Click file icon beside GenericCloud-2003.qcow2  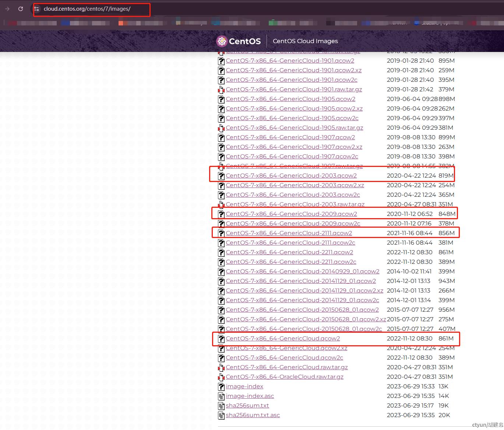click(x=221, y=176)
